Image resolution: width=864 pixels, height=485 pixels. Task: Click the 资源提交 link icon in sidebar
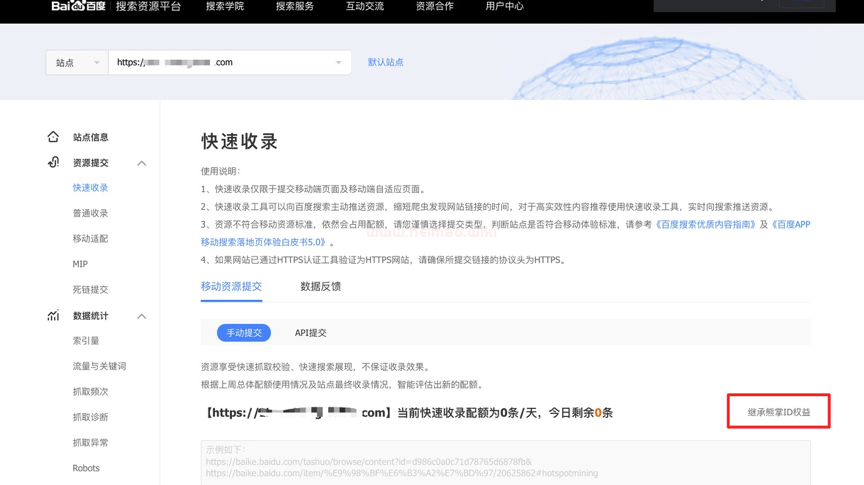pos(53,162)
